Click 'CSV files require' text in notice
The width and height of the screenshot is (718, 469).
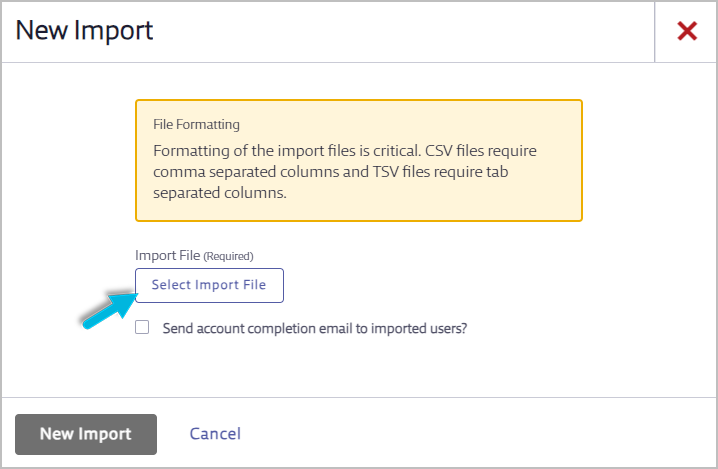[x=481, y=151]
